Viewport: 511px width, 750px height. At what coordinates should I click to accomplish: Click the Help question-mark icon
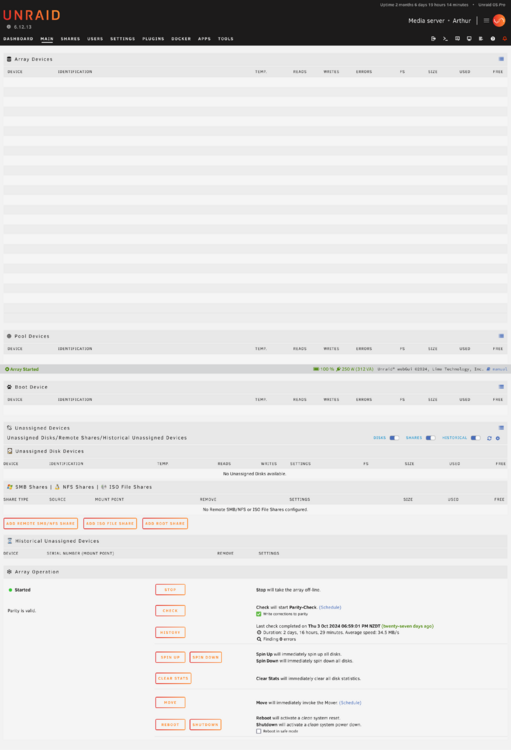(493, 39)
